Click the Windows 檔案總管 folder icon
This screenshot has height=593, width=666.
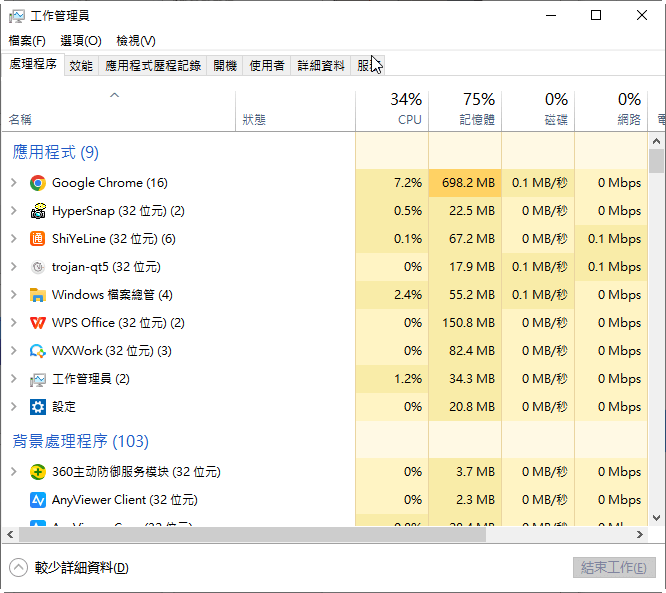coord(38,295)
